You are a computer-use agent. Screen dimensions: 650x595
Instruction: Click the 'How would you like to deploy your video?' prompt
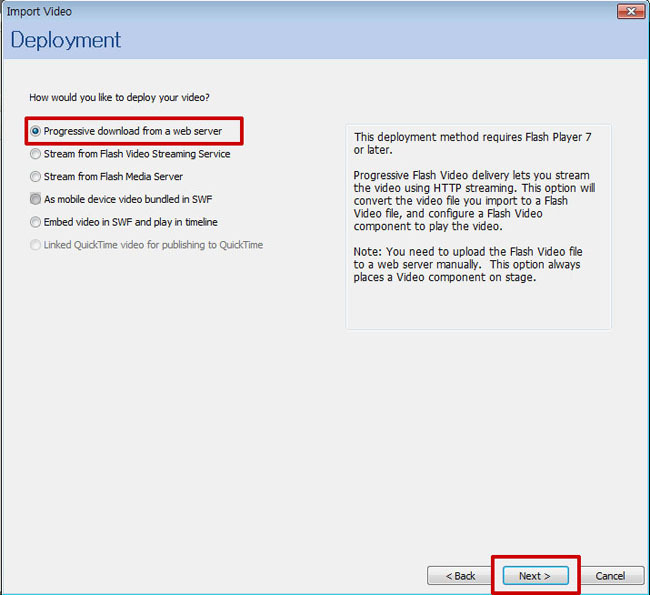click(x=119, y=97)
